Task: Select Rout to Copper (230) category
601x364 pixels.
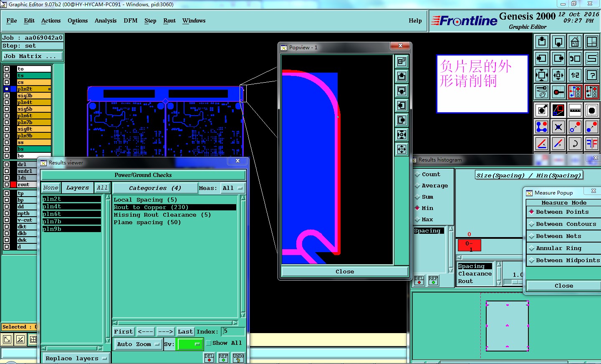Action: [x=174, y=207]
